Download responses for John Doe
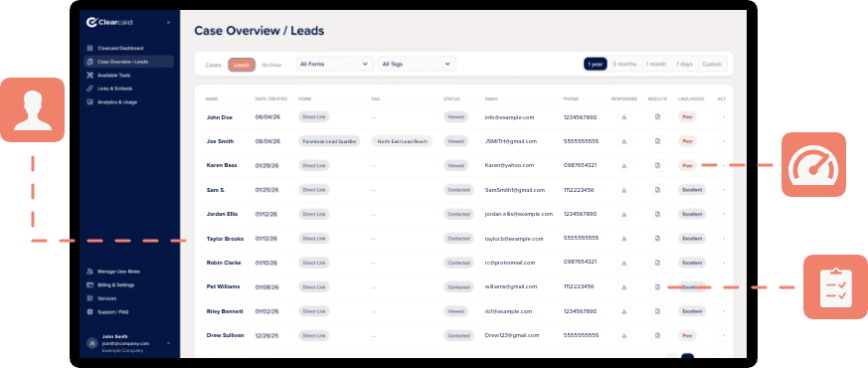The width and height of the screenshot is (868, 368). point(623,116)
